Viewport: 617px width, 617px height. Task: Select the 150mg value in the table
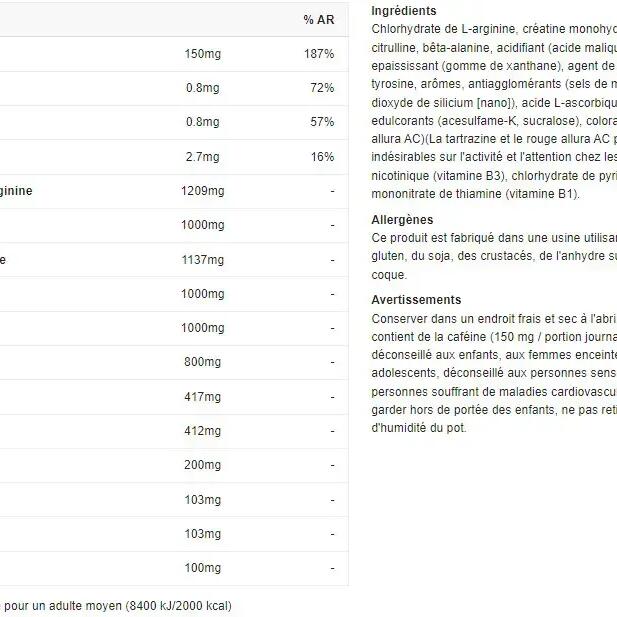pos(202,54)
